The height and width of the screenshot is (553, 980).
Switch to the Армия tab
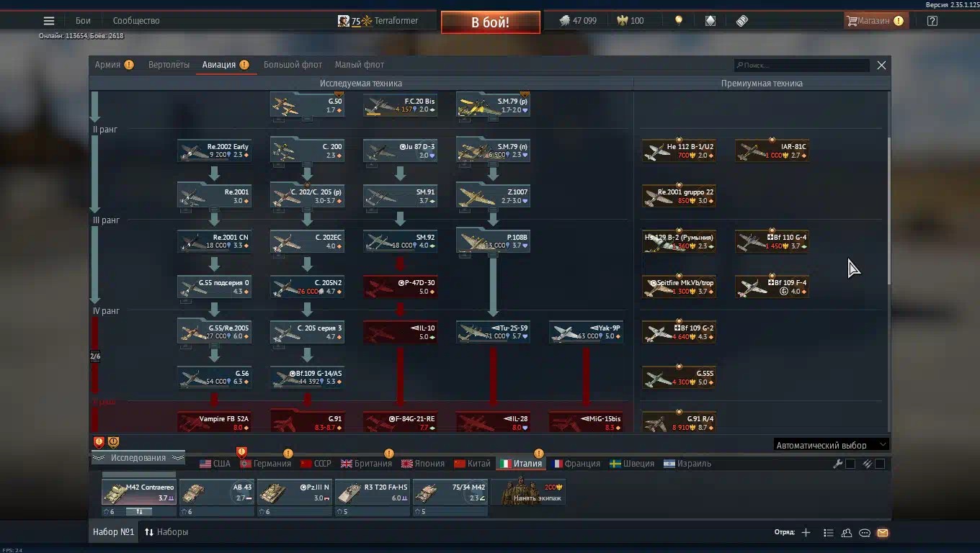(x=114, y=65)
